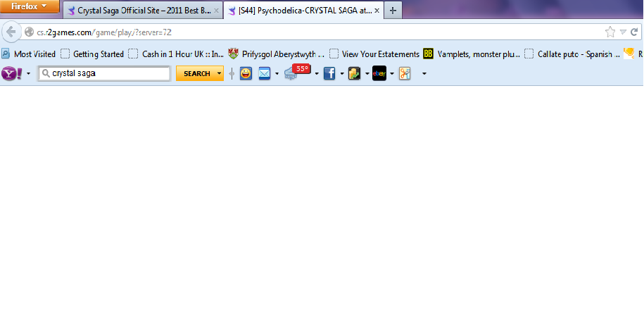Viewport: 644px width, 334px height.
Task: Open the Getting Started bookmark
Action: click(92, 54)
